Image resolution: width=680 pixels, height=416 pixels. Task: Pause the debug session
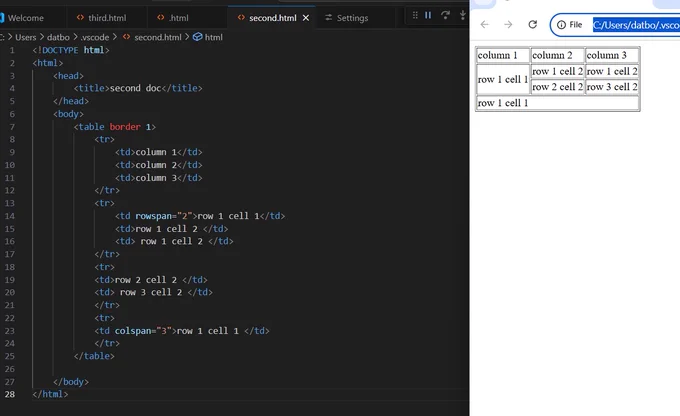tap(428, 16)
